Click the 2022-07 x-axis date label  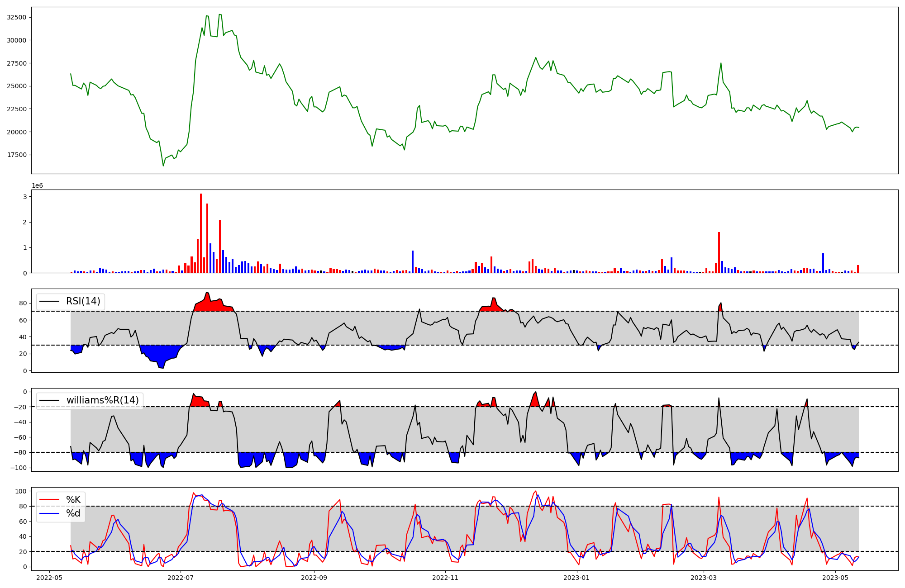(x=181, y=578)
